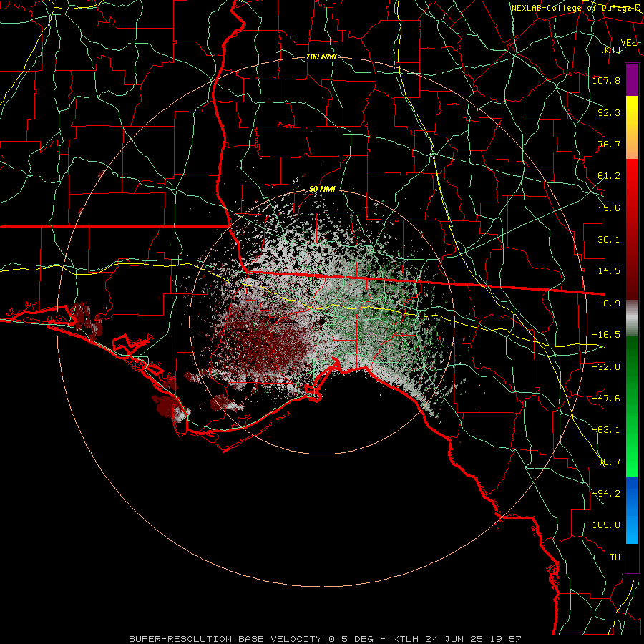Click the -32.0 scale value
The width and height of the screenshot is (644, 644).
tap(606, 366)
